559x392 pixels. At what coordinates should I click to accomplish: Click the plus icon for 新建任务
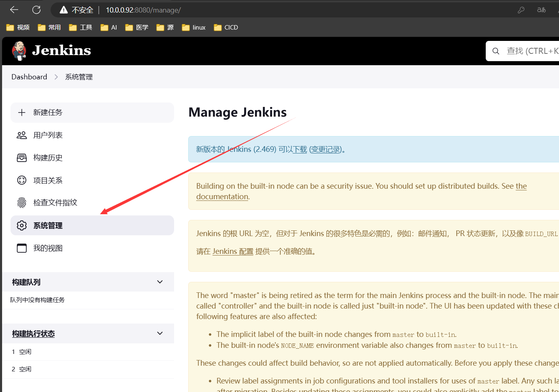[22, 112]
